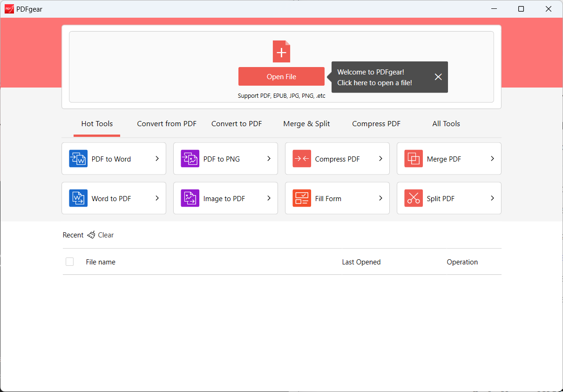Click the Open File button
This screenshot has width=563, height=392.
(x=281, y=77)
